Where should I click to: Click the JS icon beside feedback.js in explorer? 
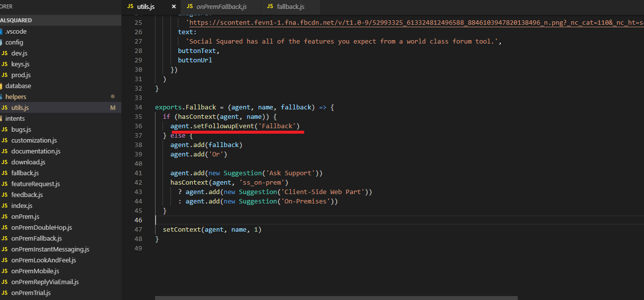pyautogui.click(x=4, y=195)
